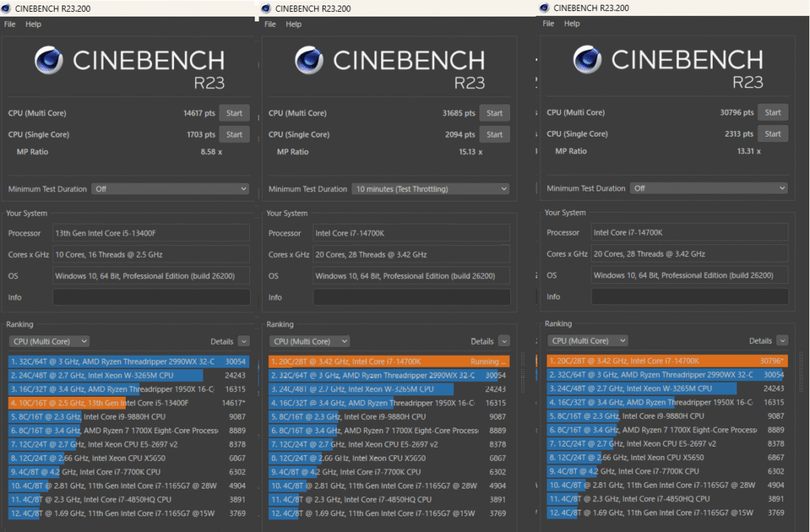Image resolution: width=810 pixels, height=532 pixels.
Task: Click the Cinebench sphere logo above the 31685 pts score
Action: [311, 61]
